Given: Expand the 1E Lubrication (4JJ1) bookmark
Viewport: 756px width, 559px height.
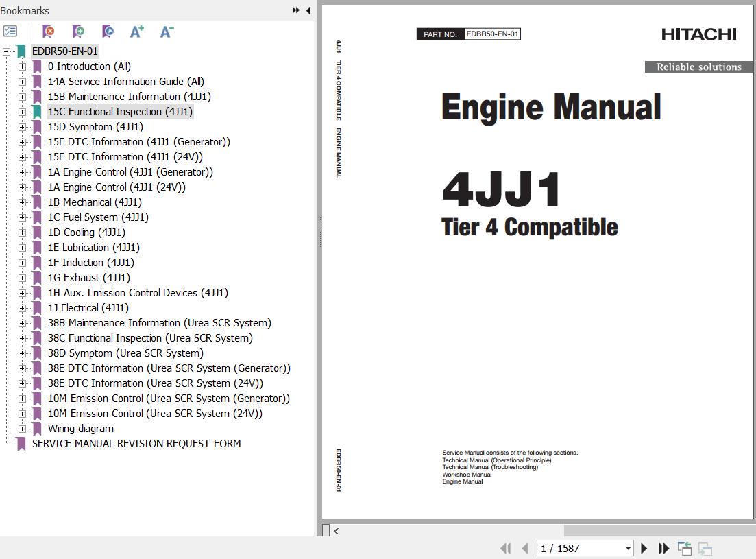Looking at the screenshot, I should click(22, 248).
